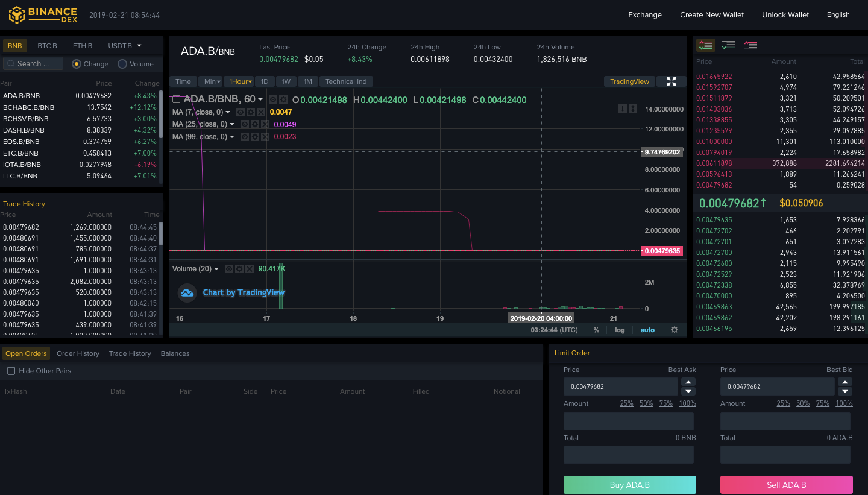
Task: Expand MA (25, close, 0) dropdown arrow
Action: tap(232, 124)
